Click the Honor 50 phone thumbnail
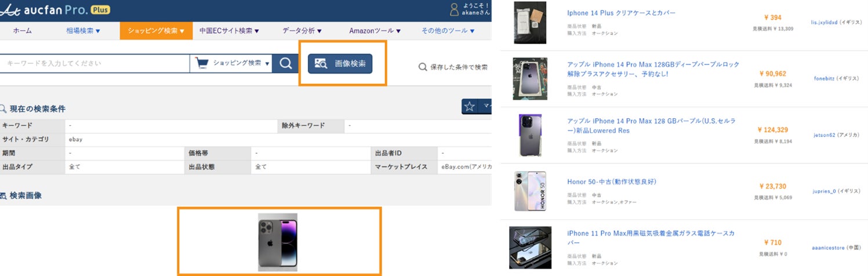 pos(530,191)
